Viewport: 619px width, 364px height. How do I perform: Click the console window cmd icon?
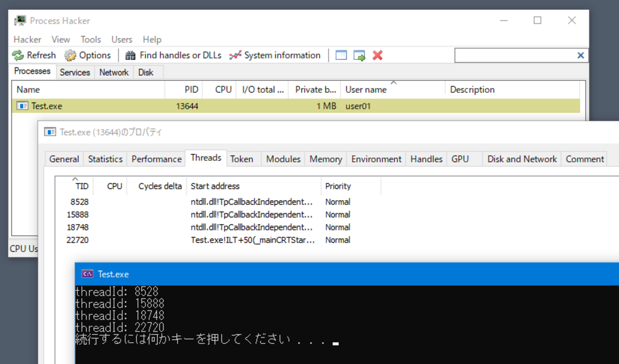click(x=87, y=274)
